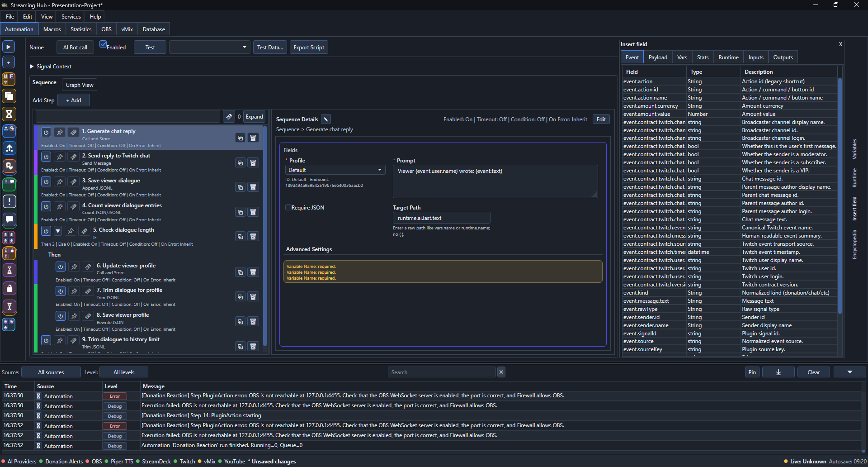Open the Services menu

(71, 16)
